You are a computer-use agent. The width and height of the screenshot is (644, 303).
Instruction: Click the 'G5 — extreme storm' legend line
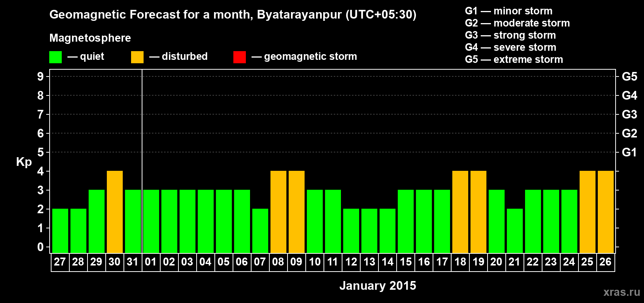coord(514,59)
